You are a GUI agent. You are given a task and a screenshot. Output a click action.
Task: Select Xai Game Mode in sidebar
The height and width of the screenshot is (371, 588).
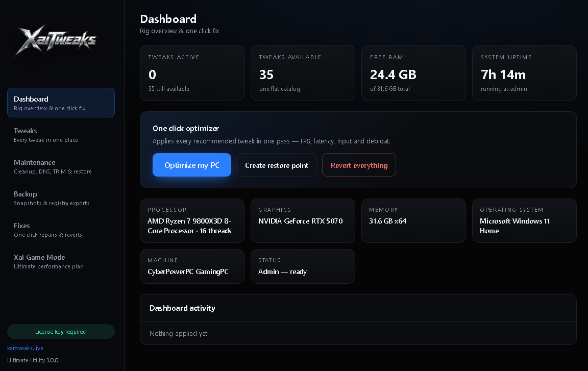[61, 261]
